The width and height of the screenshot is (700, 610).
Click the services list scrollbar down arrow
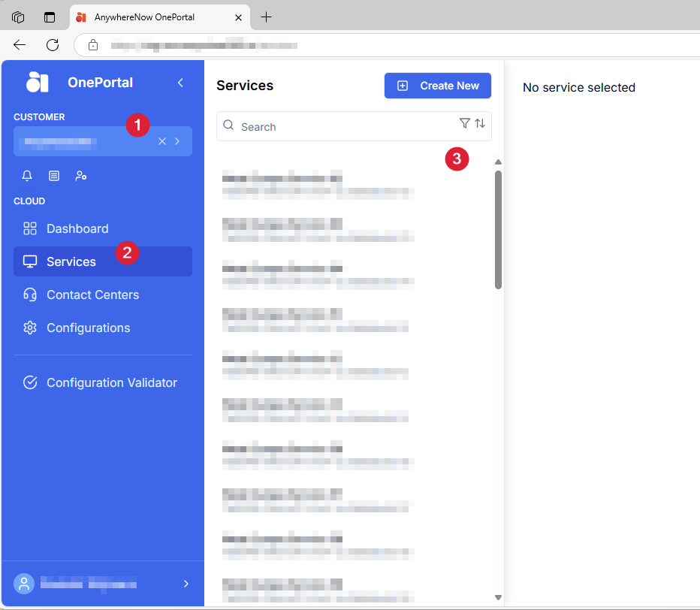coord(498,597)
